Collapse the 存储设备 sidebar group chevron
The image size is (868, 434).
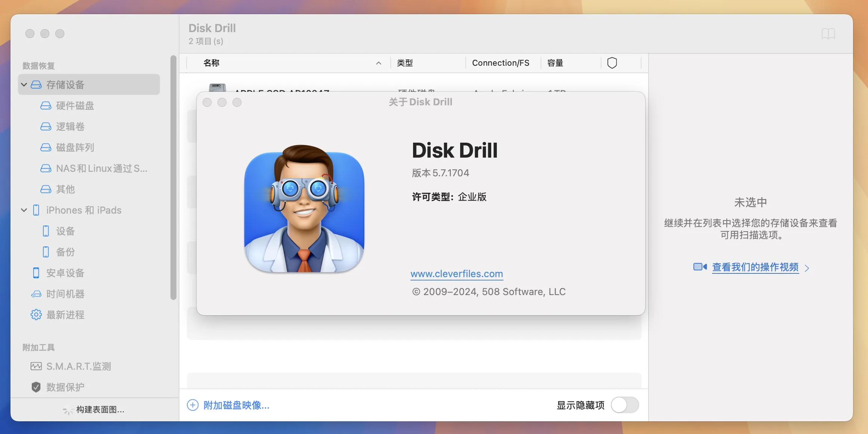pos(24,85)
